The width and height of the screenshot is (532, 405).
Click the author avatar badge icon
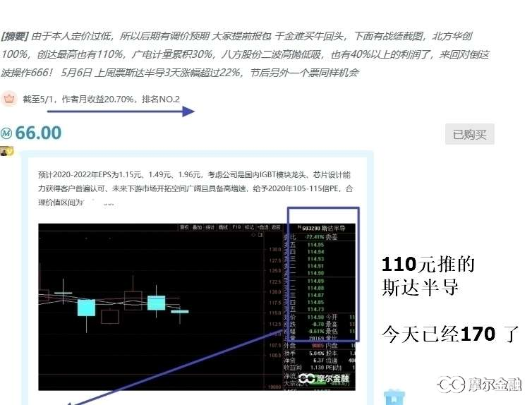coord(6,151)
